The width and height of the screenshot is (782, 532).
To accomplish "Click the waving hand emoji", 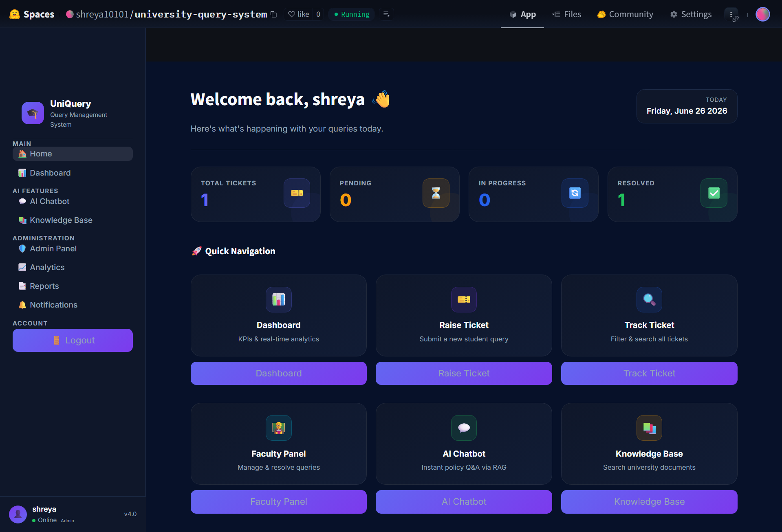I will click(382, 99).
